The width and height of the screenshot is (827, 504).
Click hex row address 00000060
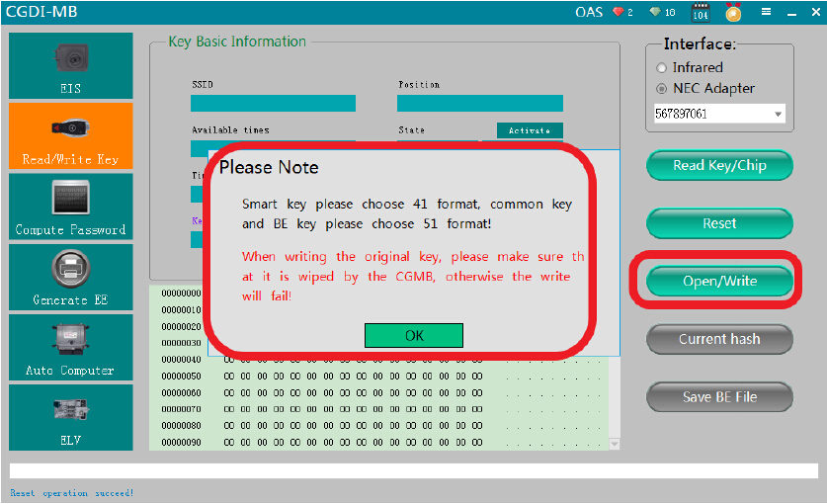click(x=182, y=393)
